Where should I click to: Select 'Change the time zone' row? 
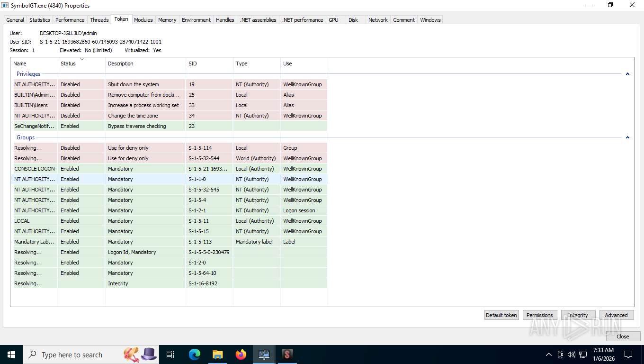tap(169, 116)
